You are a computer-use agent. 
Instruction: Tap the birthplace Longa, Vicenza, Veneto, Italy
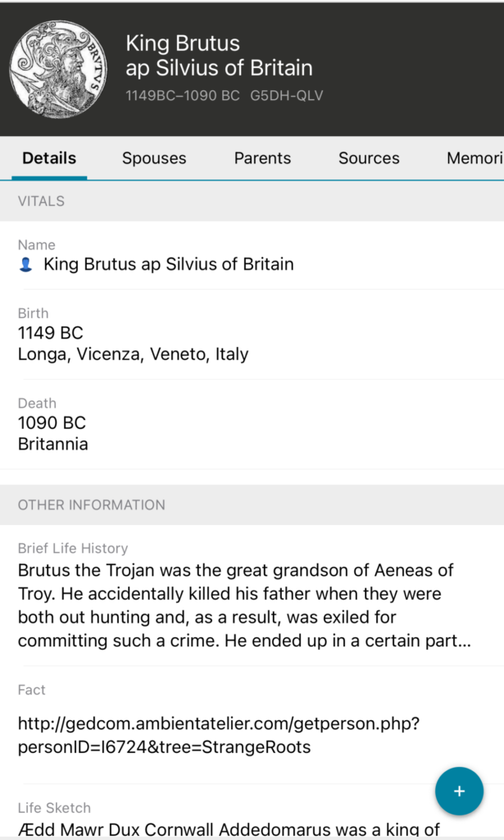(133, 354)
